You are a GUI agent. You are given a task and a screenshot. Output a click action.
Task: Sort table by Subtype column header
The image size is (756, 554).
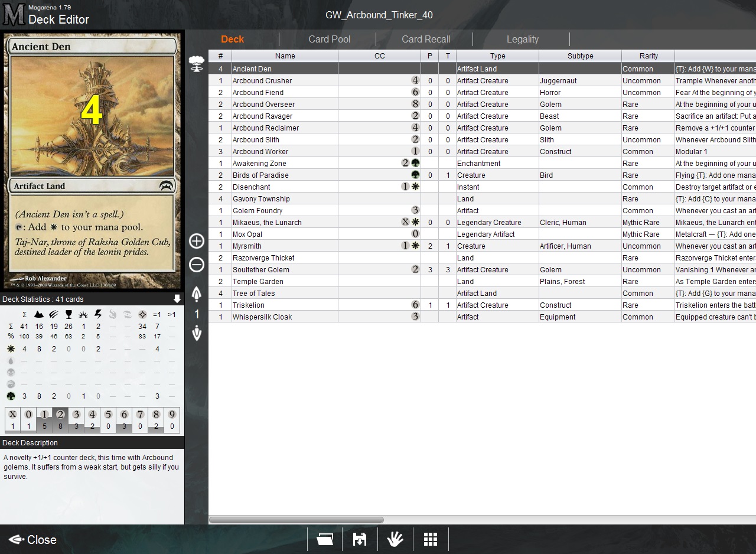click(580, 56)
